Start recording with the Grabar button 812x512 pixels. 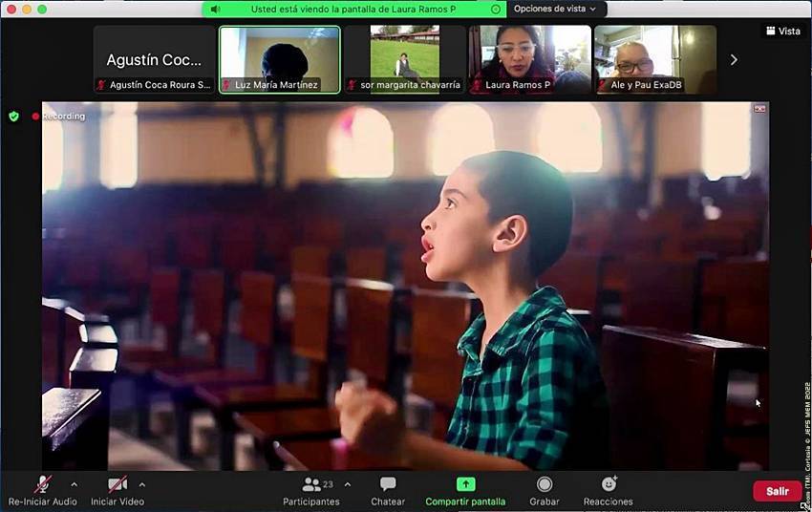[x=545, y=491]
